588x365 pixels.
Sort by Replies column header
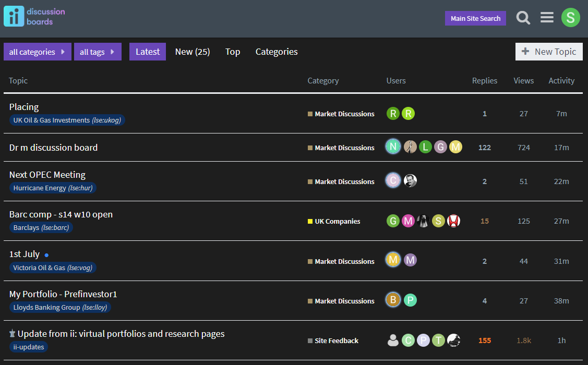coord(485,81)
